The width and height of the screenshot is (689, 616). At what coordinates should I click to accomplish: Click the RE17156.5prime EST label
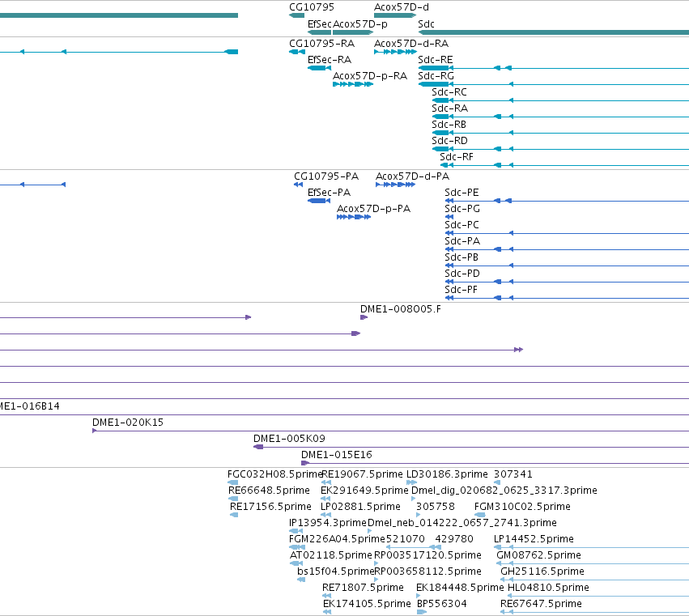click(270, 507)
